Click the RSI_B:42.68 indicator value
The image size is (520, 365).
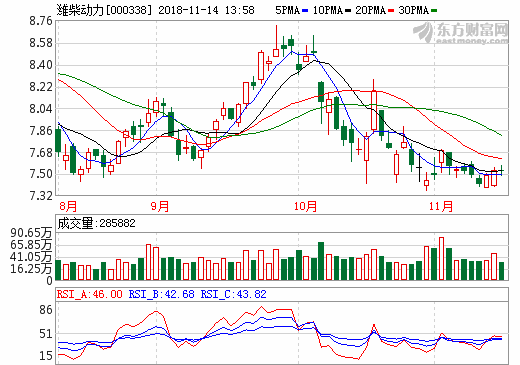[162, 294]
